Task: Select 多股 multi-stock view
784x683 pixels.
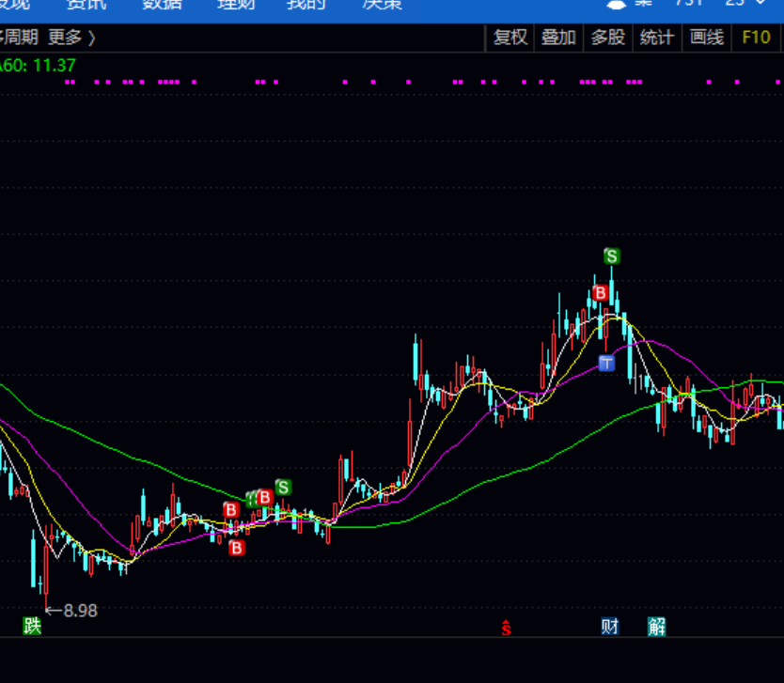Action: click(x=607, y=38)
